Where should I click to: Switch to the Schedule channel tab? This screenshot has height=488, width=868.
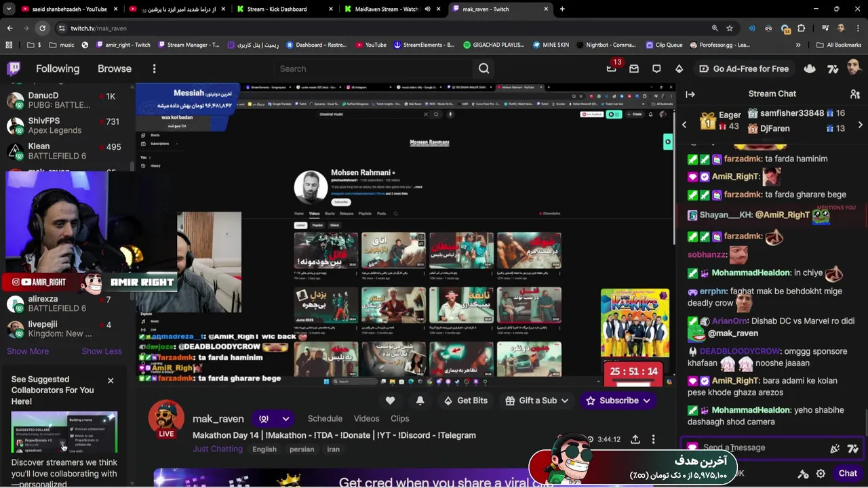[x=325, y=419]
